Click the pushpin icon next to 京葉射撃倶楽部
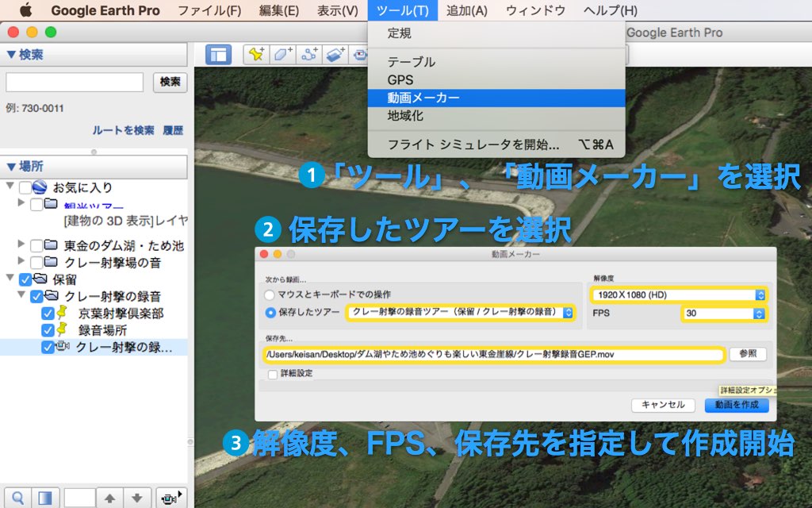The image size is (812, 508). 62,313
